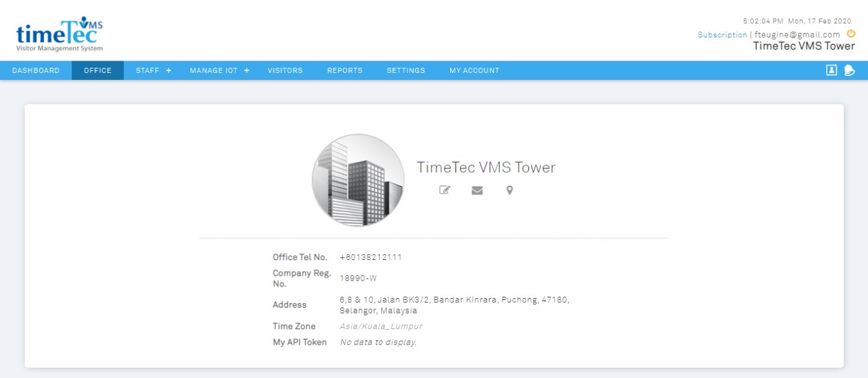This screenshot has height=378, width=868.
Task: Follow the Subscription link
Action: (x=722, y=35)
